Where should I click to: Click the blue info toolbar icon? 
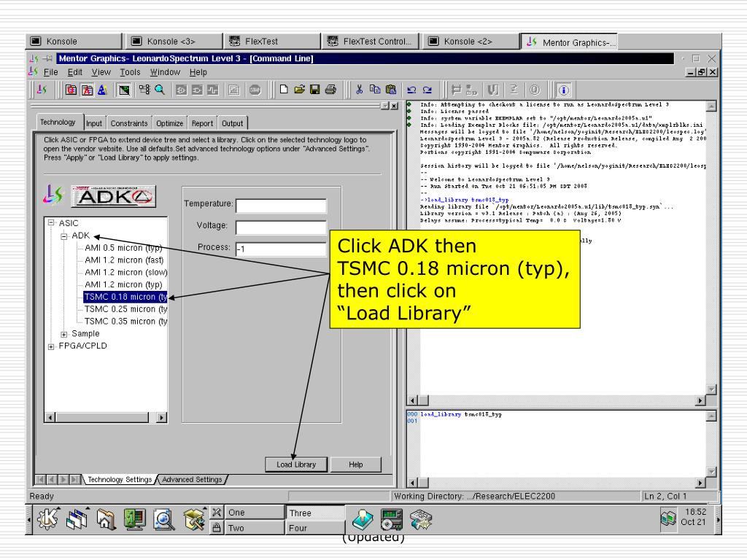(564, 90)
